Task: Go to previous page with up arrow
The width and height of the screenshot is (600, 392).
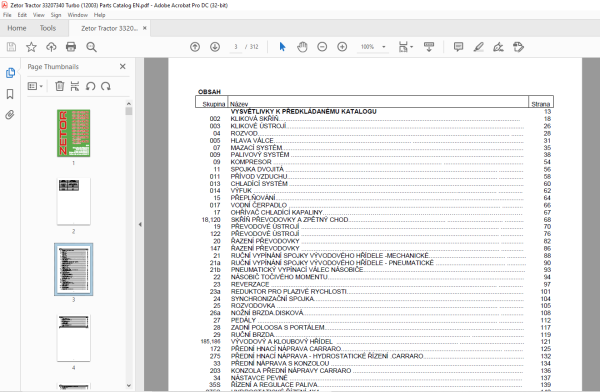Action: tap(195, 47)
